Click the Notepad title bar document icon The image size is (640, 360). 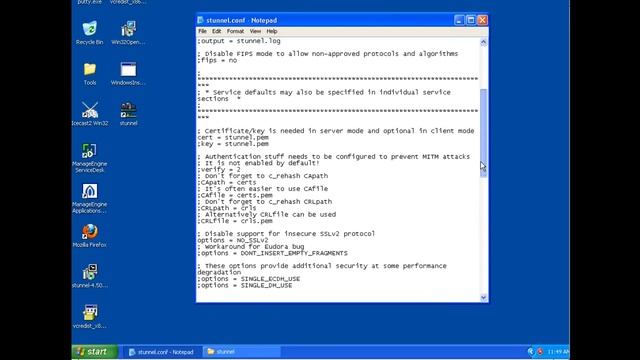[x=200, y=20]
